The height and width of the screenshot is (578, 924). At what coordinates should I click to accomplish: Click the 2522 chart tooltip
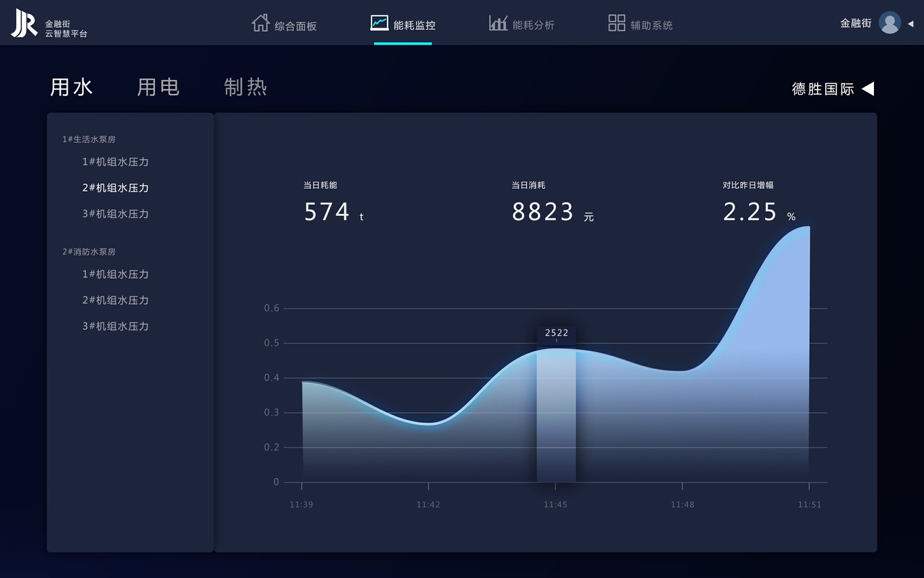[557, 334]
